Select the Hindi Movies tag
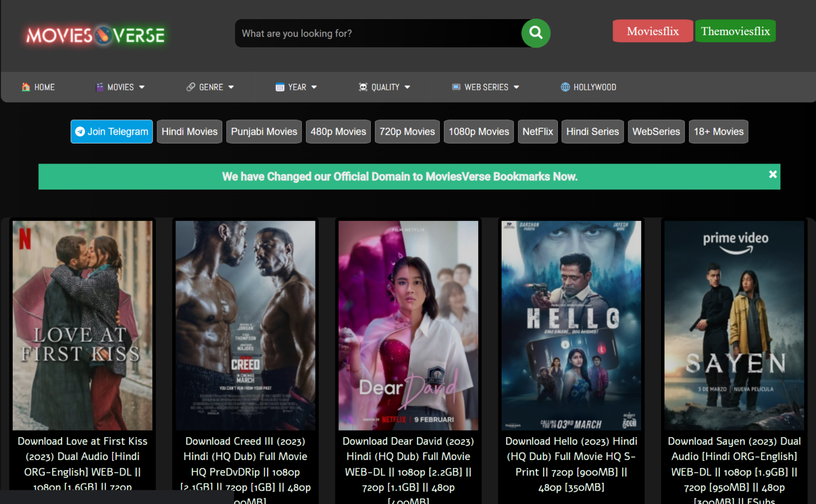The height and width of the screenshot is (504, 816). 190,132
